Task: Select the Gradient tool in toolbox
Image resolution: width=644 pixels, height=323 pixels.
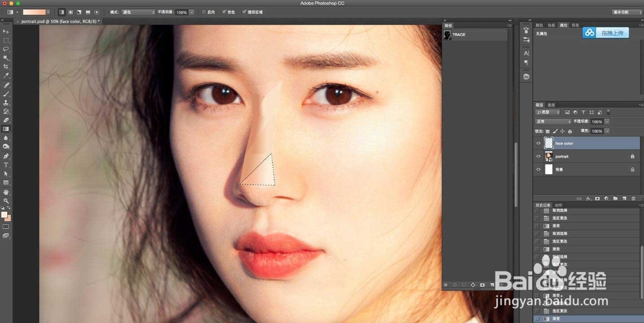Action: coord(6,129)
